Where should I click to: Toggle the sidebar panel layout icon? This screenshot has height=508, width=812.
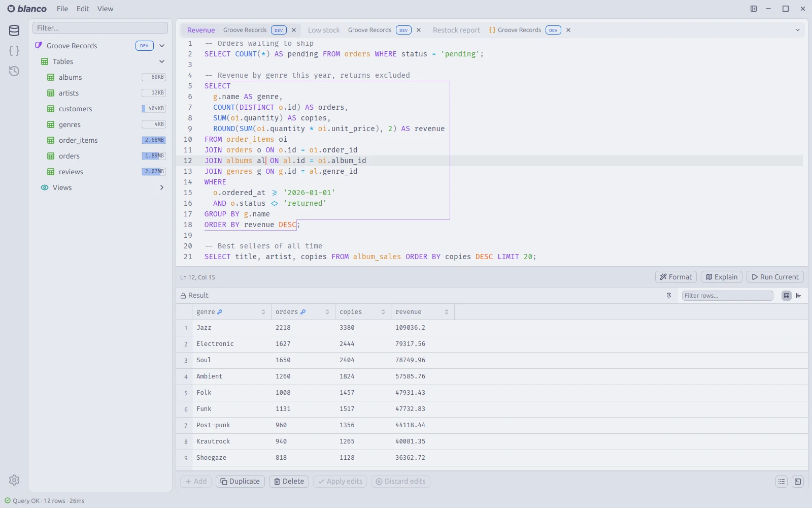pyautogui.click(x=754, y=9)
